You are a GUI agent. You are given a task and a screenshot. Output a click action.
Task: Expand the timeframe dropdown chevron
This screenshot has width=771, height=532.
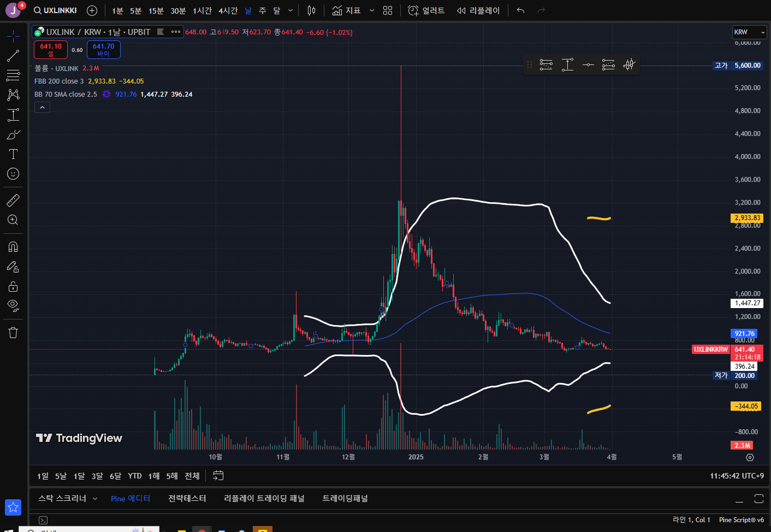(290, 10)
